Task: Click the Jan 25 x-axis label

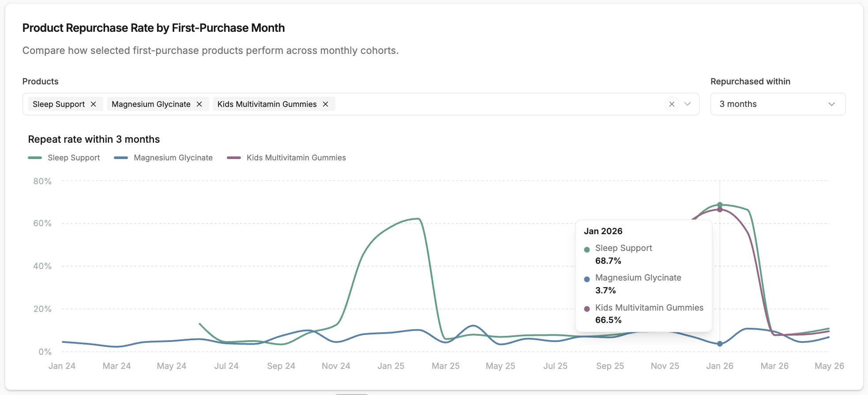Action: click(391, 366)
